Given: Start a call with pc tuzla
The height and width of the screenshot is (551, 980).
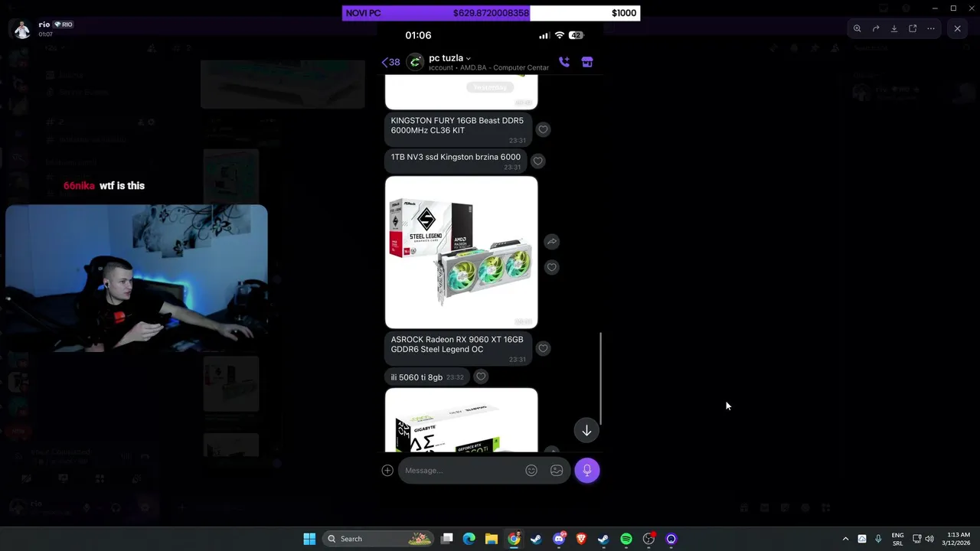Looking at the screenshot, I should pos(564,62).
